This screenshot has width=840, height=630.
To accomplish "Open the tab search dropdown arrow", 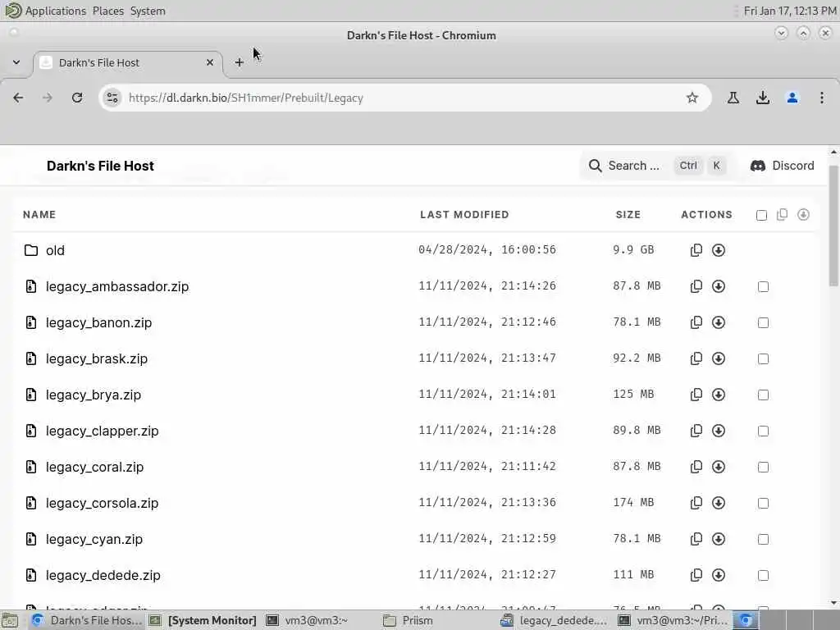I will [16, 62].
